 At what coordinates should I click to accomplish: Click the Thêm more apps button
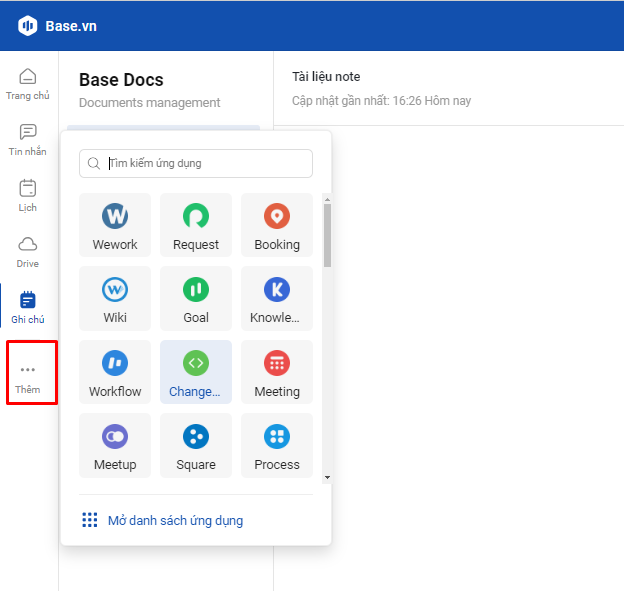pyautogui.click(x=27, y=379)
